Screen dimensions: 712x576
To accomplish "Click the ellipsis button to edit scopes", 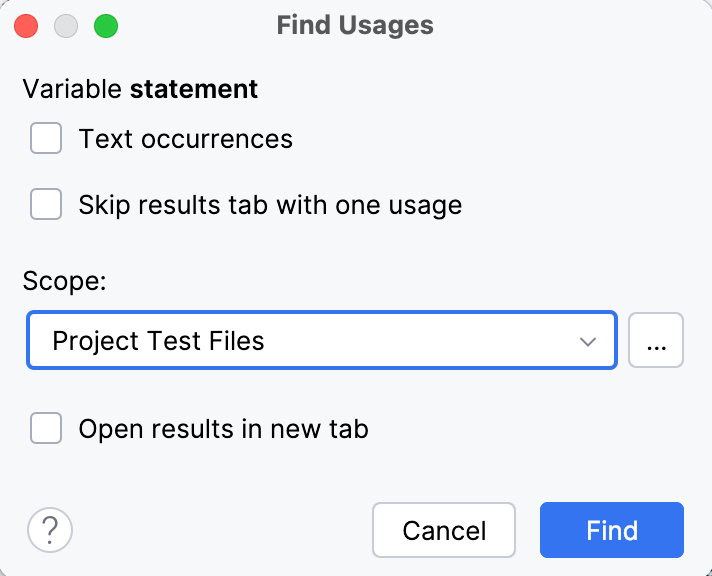I will [x=656, y=341].
